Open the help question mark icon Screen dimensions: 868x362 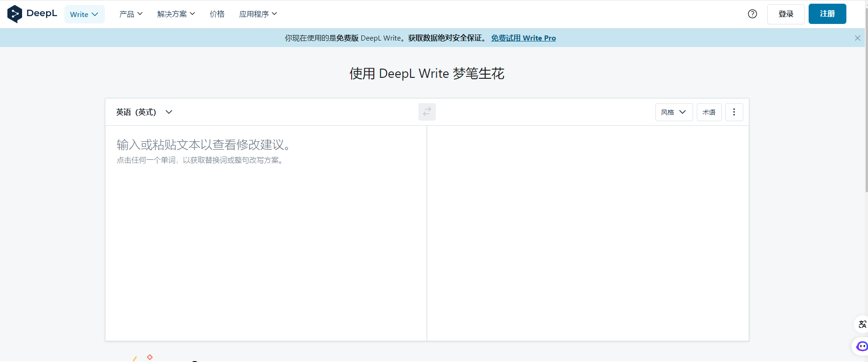click(752, 14)
